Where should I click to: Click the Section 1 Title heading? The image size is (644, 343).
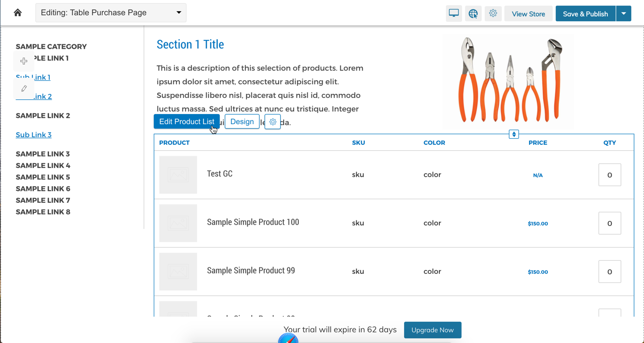[x=190, y=44]
